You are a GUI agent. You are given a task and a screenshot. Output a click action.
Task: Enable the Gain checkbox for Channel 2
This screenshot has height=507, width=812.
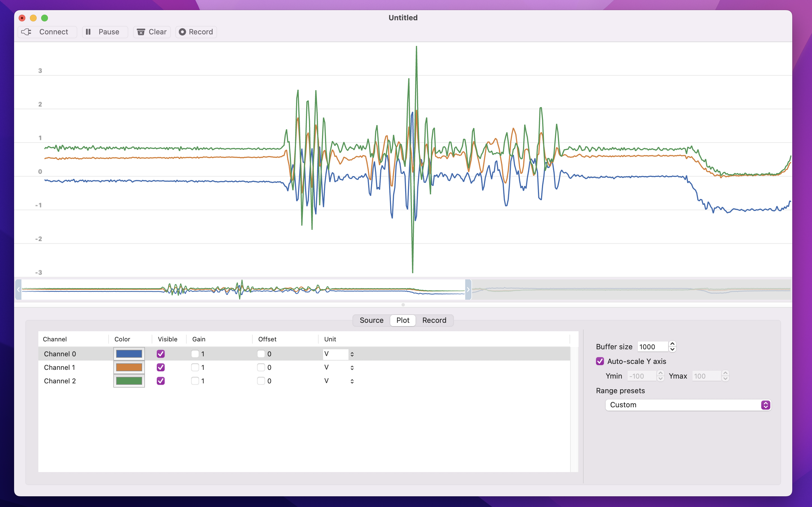tap(195, 381)
